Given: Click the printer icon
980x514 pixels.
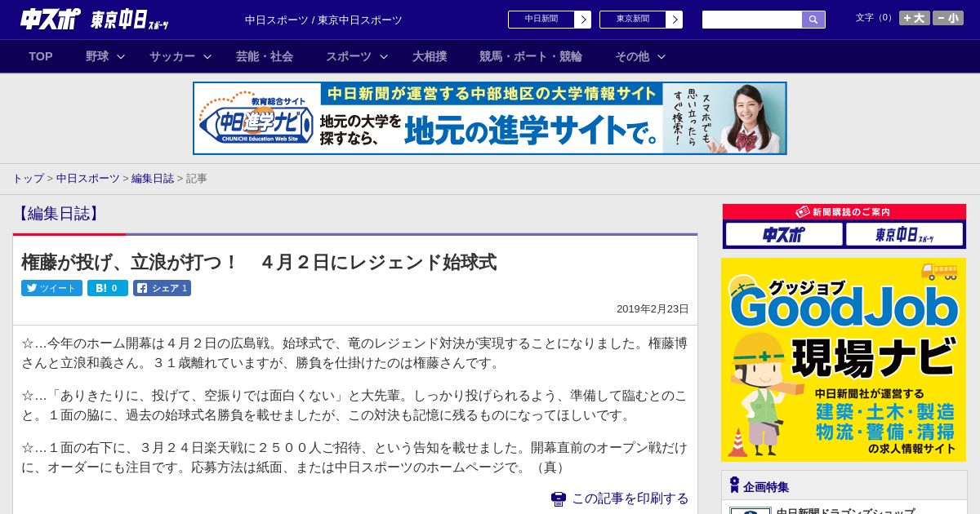Looking at the screenshot, I should [559, 498].
